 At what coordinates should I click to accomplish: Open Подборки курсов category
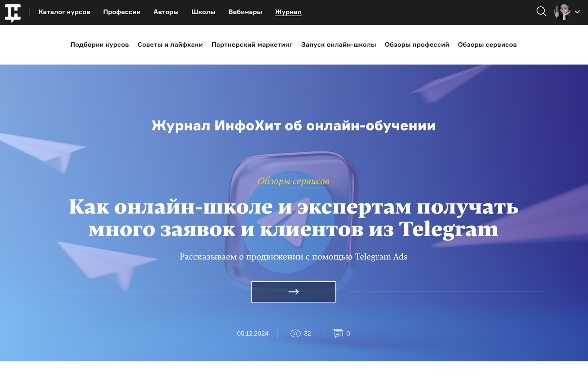point(100,44)
